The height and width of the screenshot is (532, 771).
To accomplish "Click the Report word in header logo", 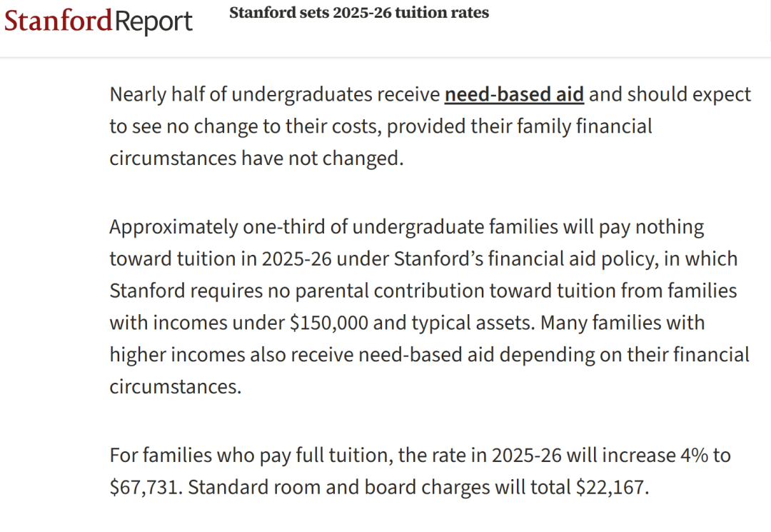I will (153, 22).
